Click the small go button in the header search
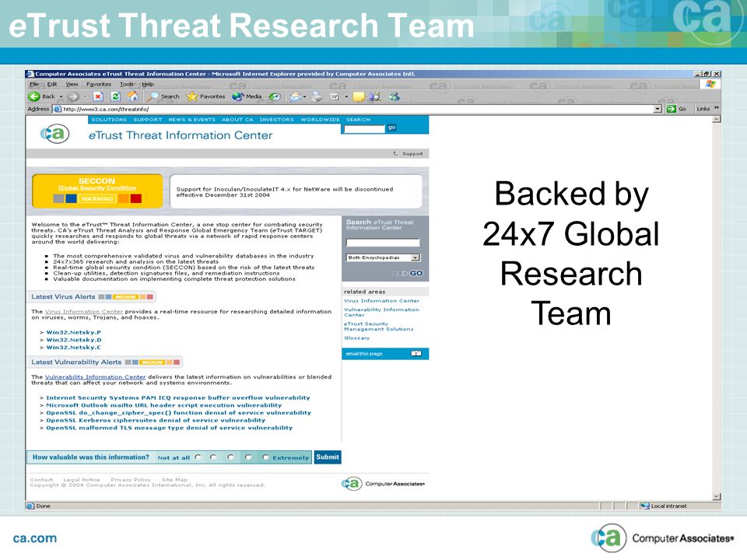 391,128
